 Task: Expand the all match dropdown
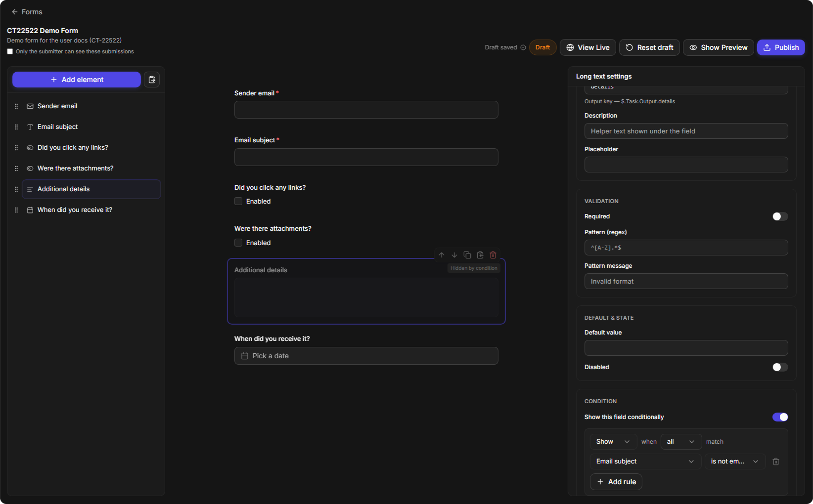(681, 442)
